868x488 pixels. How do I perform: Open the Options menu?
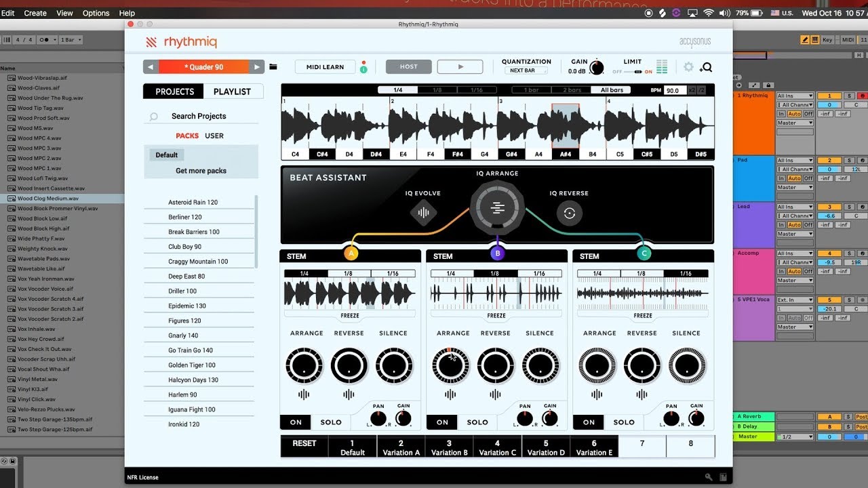point(96,13)
